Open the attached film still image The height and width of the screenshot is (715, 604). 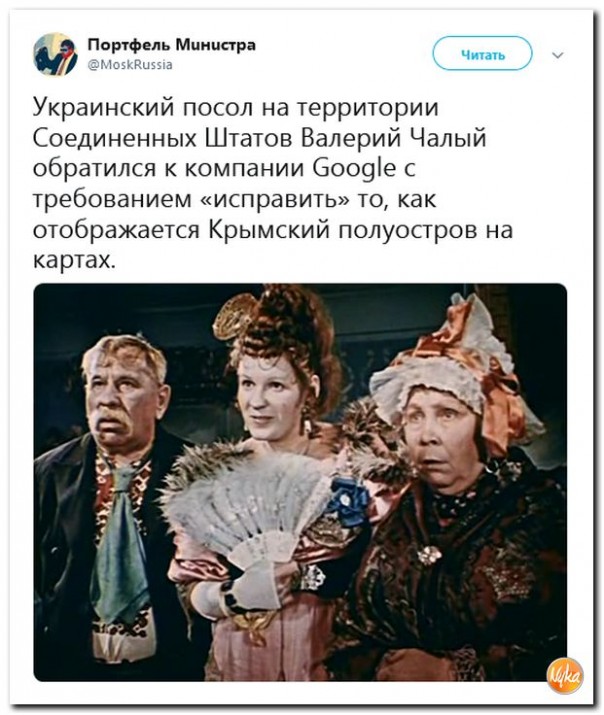300,482
